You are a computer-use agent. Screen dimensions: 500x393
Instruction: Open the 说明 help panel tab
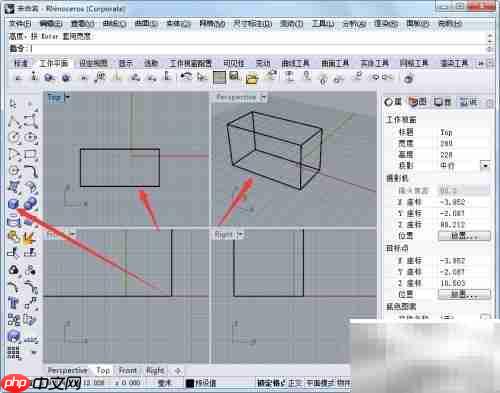tap(468, 102)
